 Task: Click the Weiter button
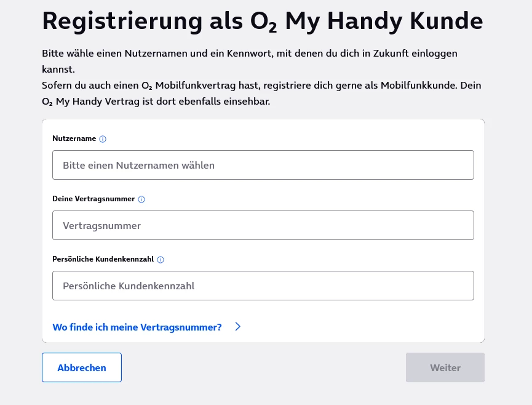pos(445,367)
